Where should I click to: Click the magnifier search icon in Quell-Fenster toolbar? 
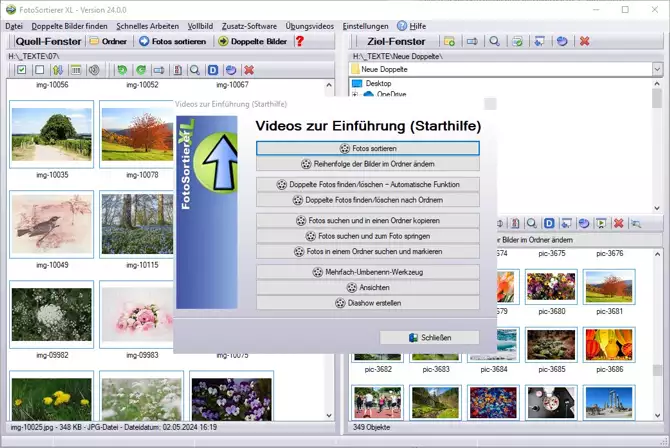click(195, 70)
